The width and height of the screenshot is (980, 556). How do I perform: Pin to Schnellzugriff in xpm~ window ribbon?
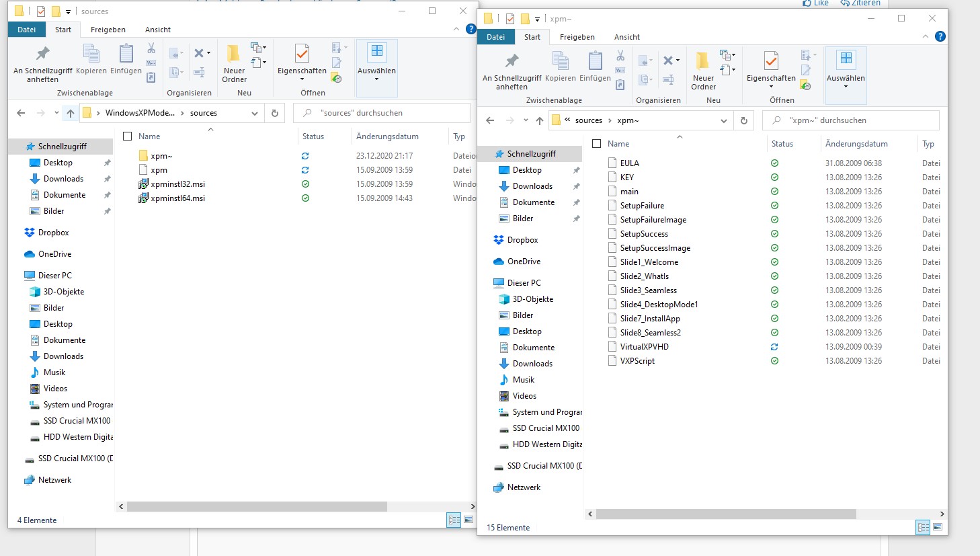(x=512, y=71)
